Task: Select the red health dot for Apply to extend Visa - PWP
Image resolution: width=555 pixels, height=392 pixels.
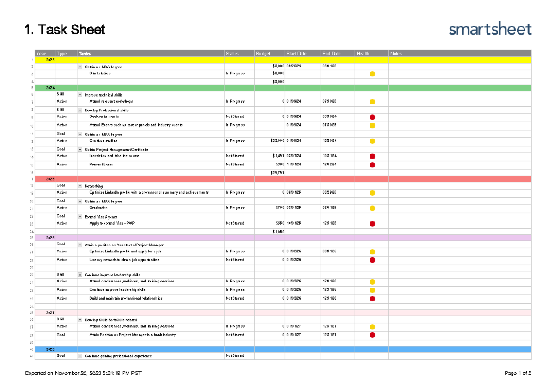Action: pos(372,223)
